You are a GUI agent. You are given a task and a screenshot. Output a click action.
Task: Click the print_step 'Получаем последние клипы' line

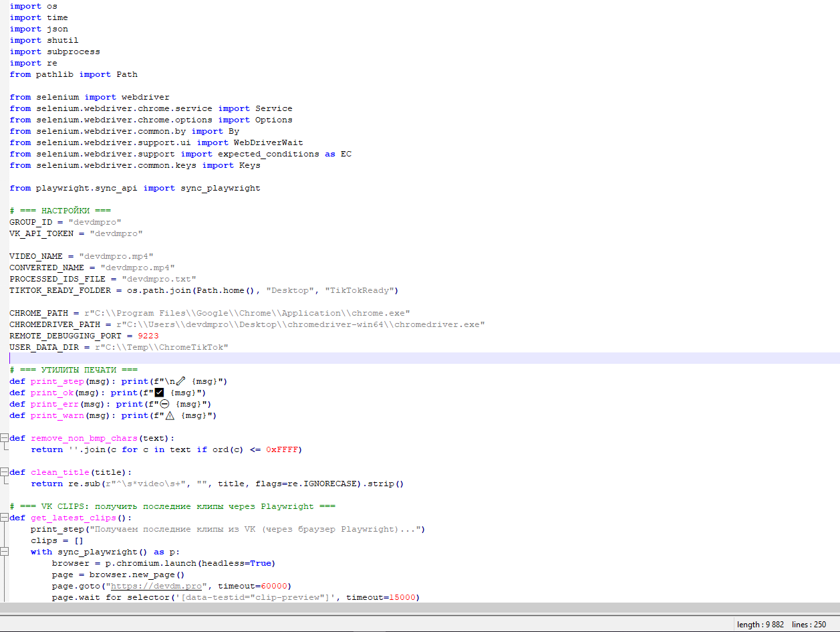229,529
